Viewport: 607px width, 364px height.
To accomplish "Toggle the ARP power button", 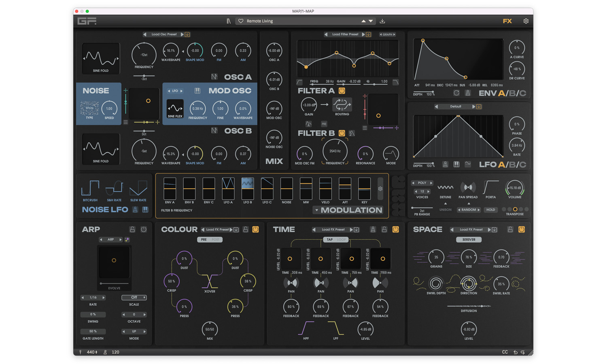I will (x=144, y=229).
